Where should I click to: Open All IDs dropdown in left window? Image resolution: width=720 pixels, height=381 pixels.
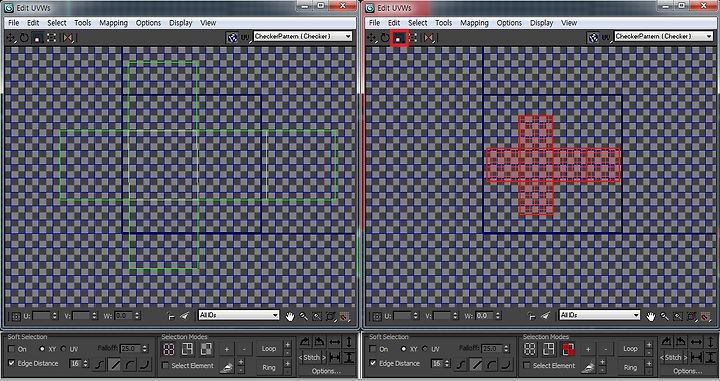tap(239, 315)
